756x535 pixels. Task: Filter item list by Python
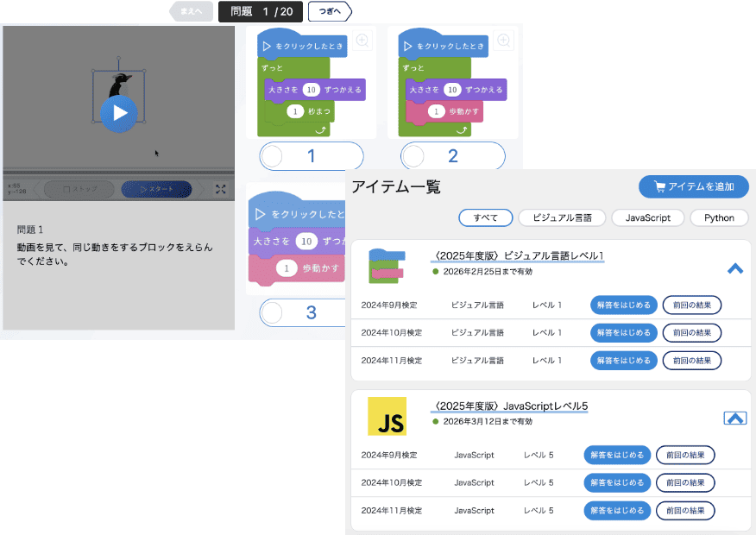(719, 217)
